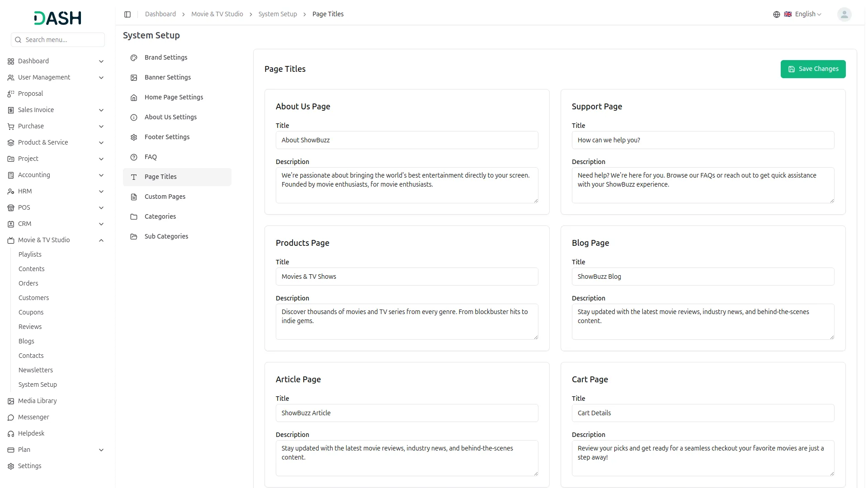The image size is (868, 488).
Task: Select Sub Categories settings tab
Action: (166, 236)
